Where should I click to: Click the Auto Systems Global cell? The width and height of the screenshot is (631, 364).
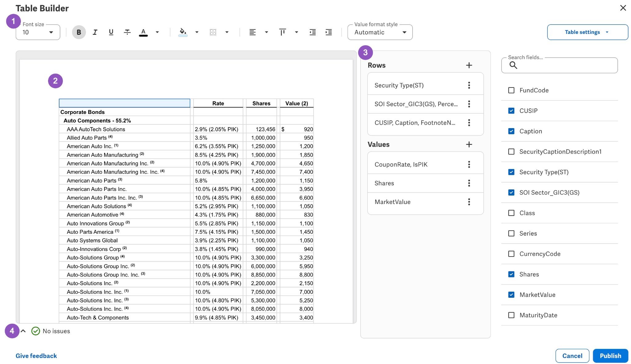[x=124, y=241]
